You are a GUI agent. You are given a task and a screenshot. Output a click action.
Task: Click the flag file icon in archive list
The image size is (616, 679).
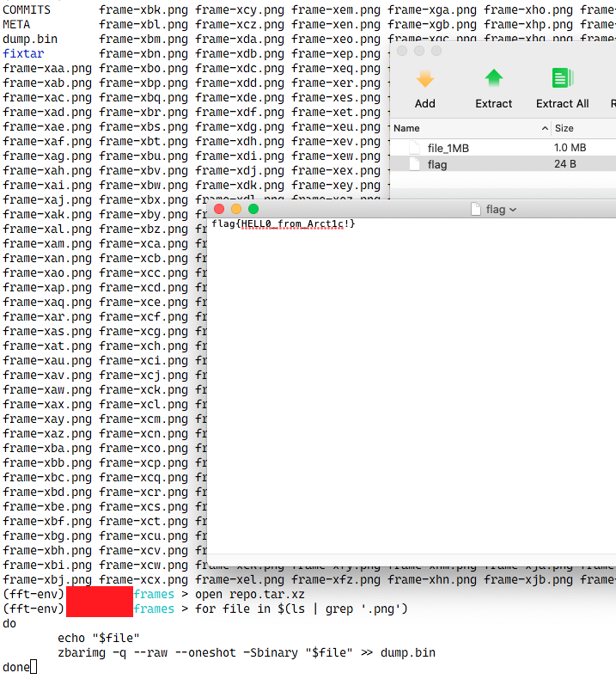[414, 164]
